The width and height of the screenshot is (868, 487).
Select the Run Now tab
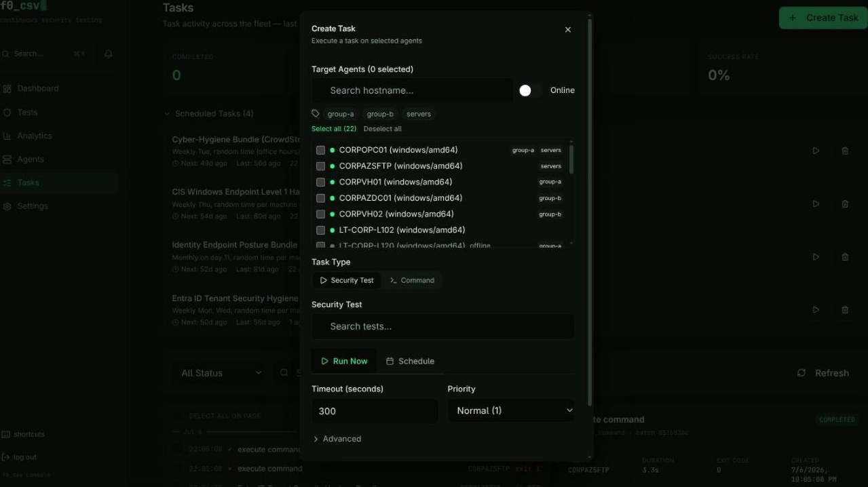344,361
